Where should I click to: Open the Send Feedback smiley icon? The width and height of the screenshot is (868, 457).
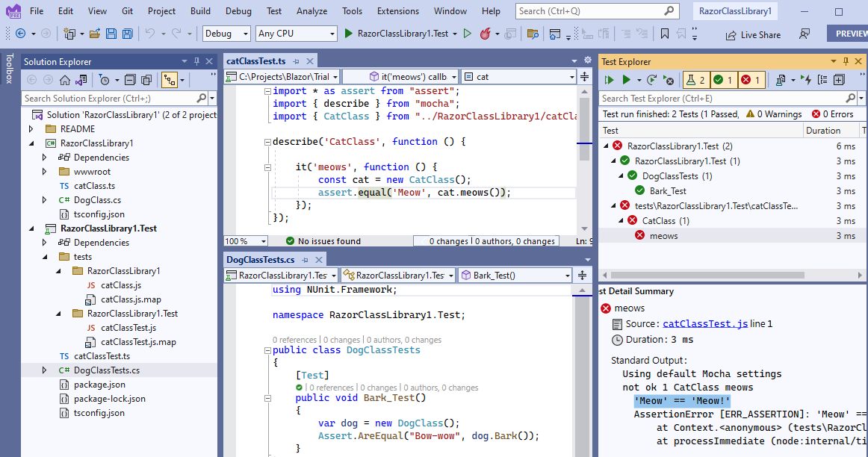[x=805, y=34]
